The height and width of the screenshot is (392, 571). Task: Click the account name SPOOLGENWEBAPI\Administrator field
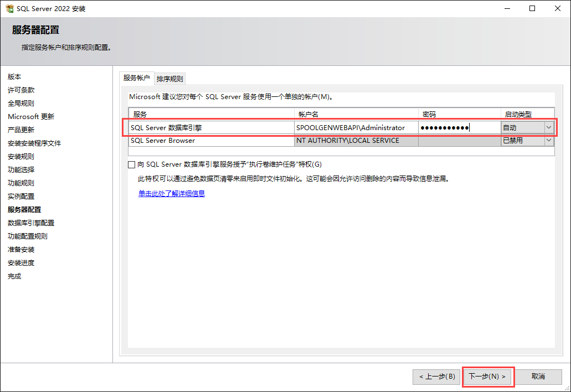pyautogui.click(x=356, y=128)
